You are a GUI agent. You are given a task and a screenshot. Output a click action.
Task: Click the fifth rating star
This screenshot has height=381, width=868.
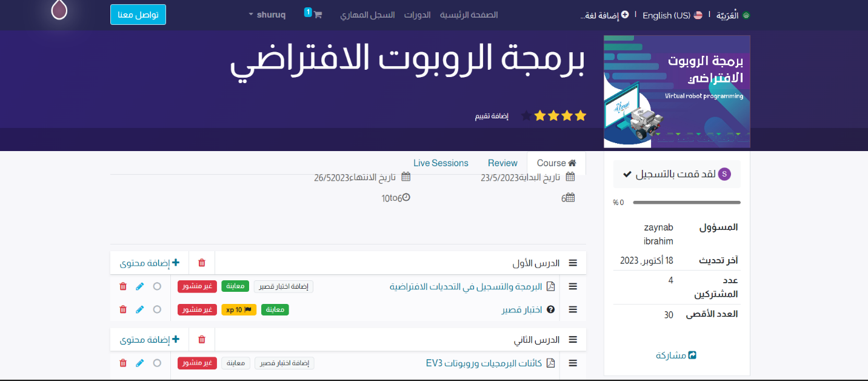(526, 115)
